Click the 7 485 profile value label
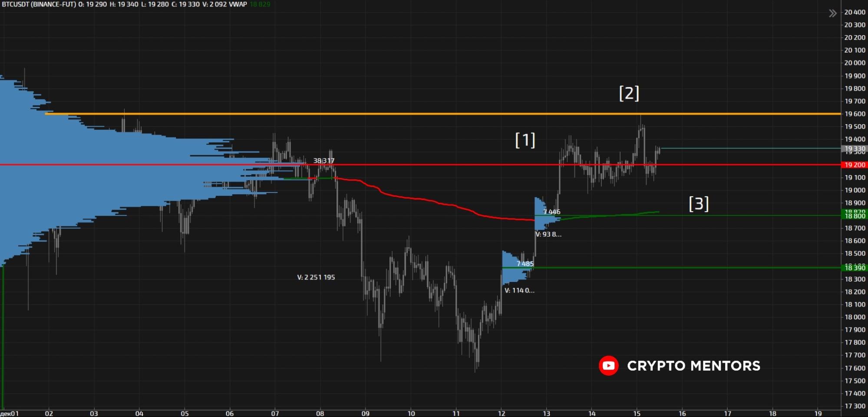 [525, 264]
